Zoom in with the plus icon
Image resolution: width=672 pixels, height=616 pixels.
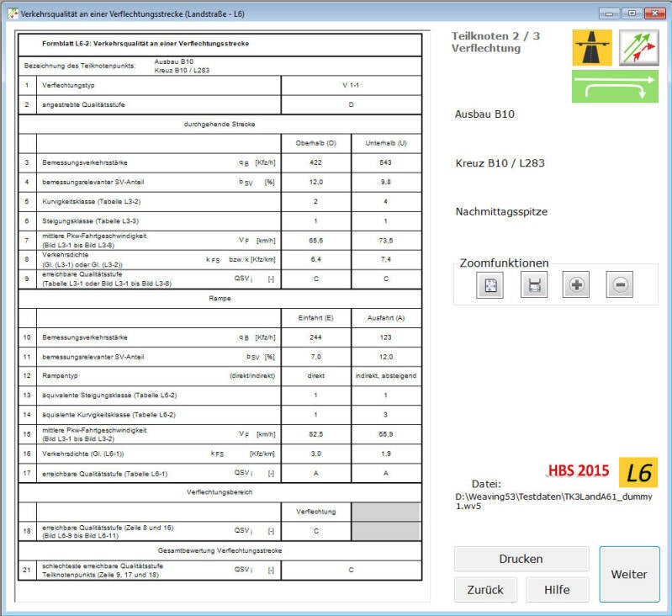tap(576, 285)
